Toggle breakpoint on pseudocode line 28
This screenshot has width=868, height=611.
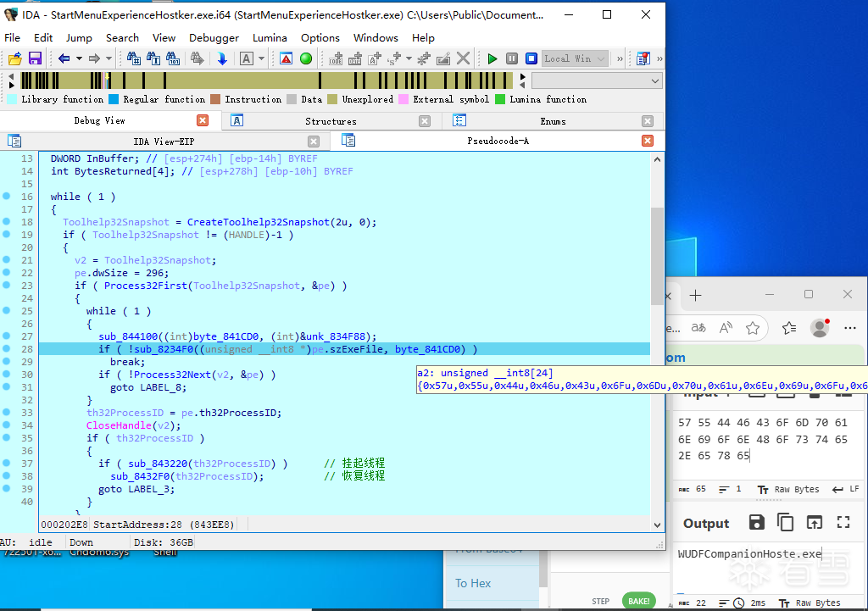pos(7,349)
